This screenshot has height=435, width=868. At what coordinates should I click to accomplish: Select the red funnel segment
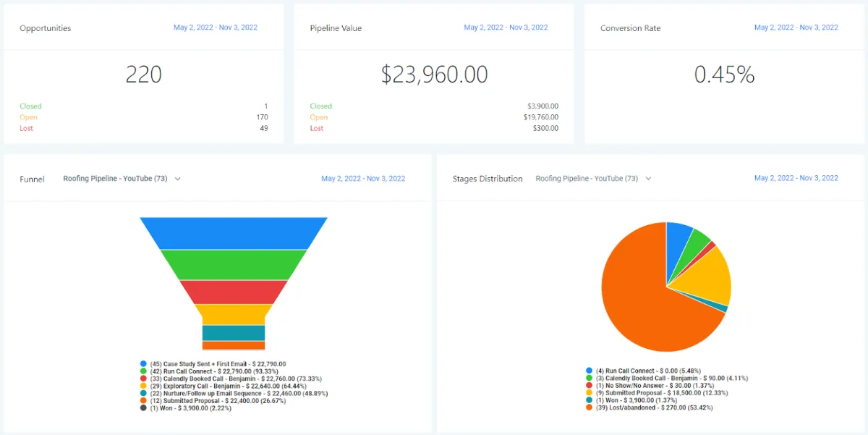click(234, 292)
